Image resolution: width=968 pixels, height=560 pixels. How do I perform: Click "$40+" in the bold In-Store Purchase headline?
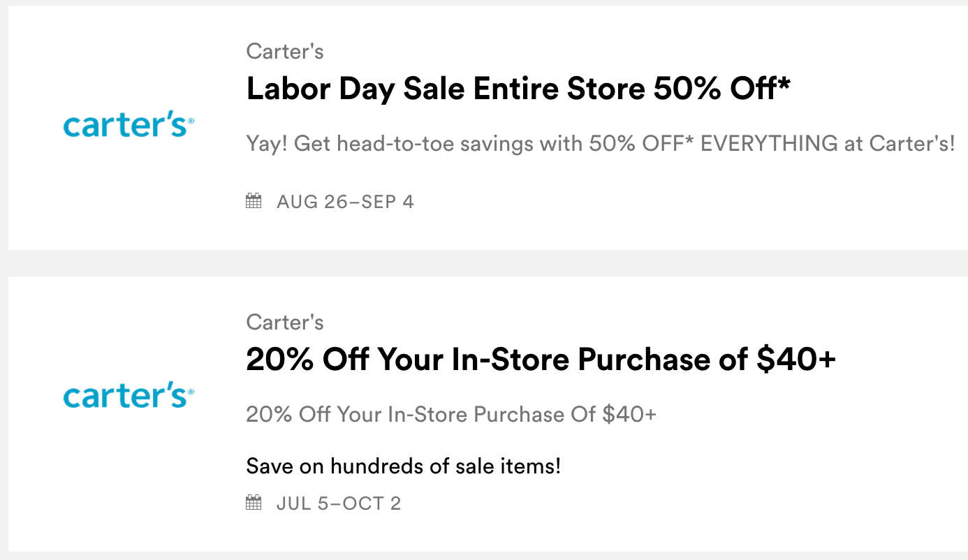point(796,360)
